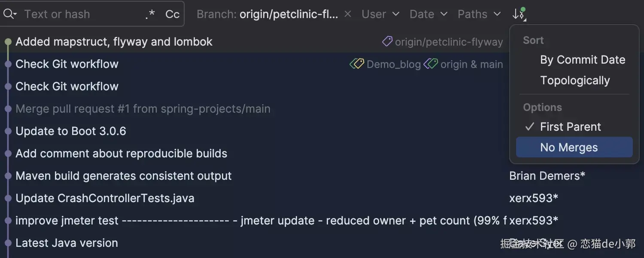Open the Date filter dropdown
644x258 pixels.
[428, 14]
